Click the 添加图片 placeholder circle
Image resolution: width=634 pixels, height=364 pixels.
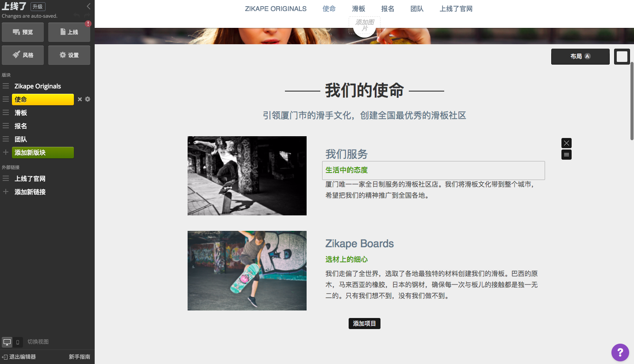[x=365, y=26]
